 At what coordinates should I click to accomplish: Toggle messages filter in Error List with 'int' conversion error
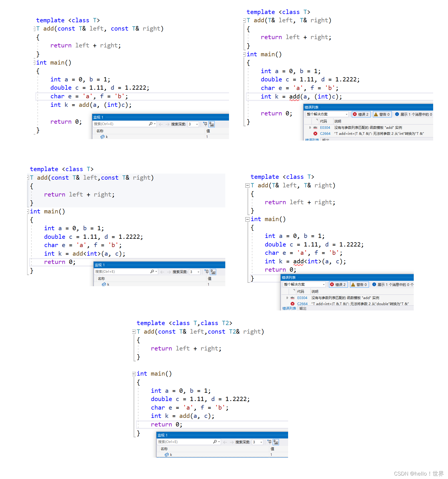point(414,114)
